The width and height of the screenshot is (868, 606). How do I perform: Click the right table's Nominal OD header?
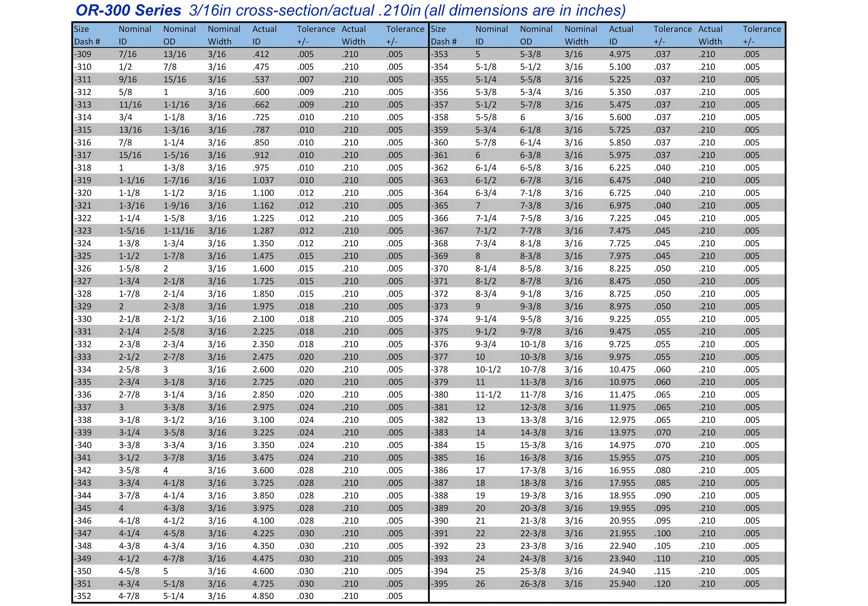(536, 35)
